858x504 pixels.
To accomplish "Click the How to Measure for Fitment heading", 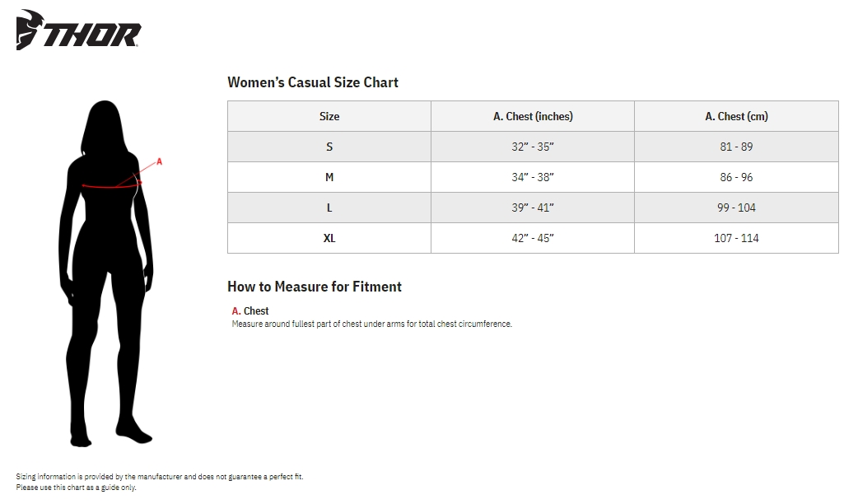I will coord(315,287).
